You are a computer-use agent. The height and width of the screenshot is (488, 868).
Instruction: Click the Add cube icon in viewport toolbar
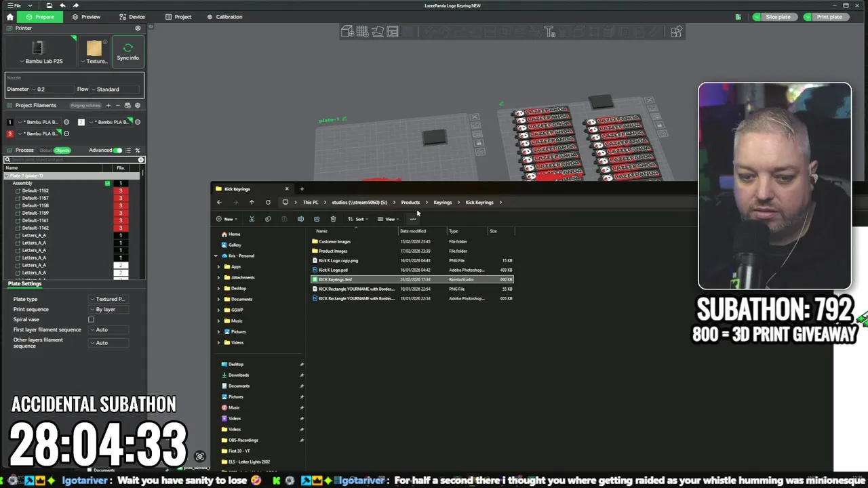(347, 31)
